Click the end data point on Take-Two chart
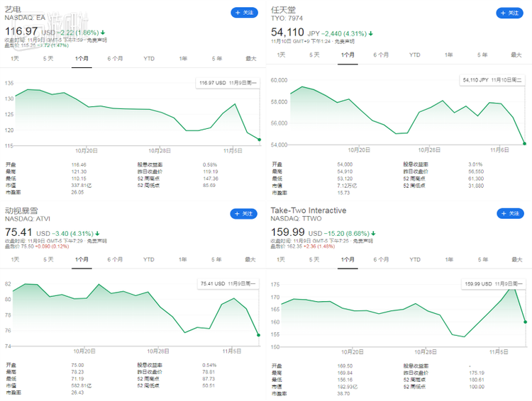Image resolution: width=532 pixels, height=401 pixels. (x=525, y=322)
